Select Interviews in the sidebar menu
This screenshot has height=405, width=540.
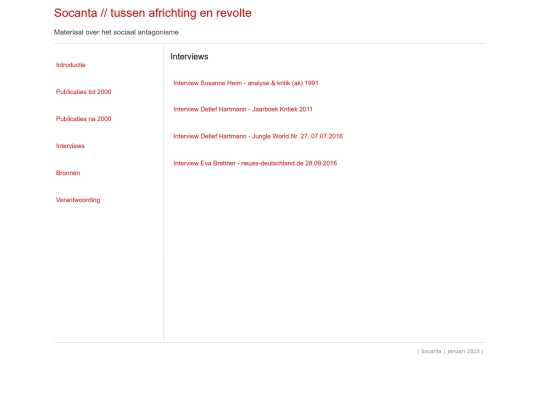[70, 146]
